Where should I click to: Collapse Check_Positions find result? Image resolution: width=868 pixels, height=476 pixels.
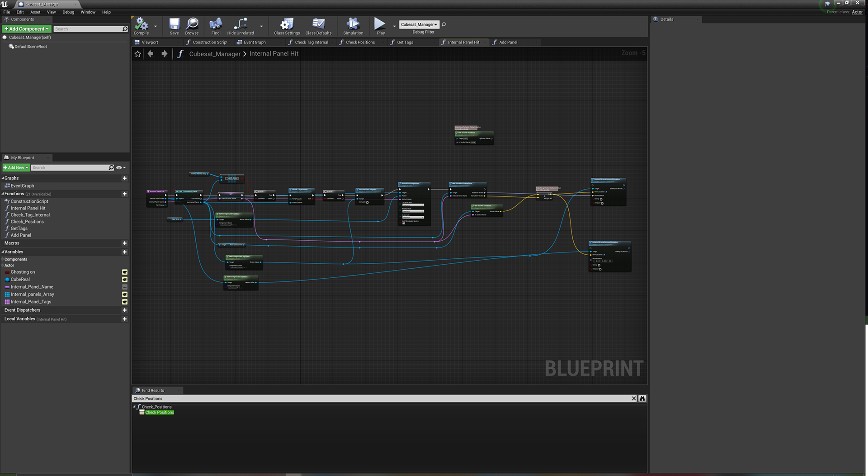pyautogui.click(x=135, y=407)
